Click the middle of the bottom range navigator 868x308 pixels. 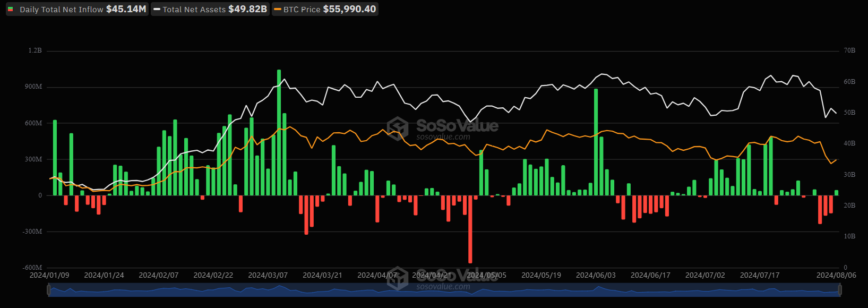[x=444, y=290]
